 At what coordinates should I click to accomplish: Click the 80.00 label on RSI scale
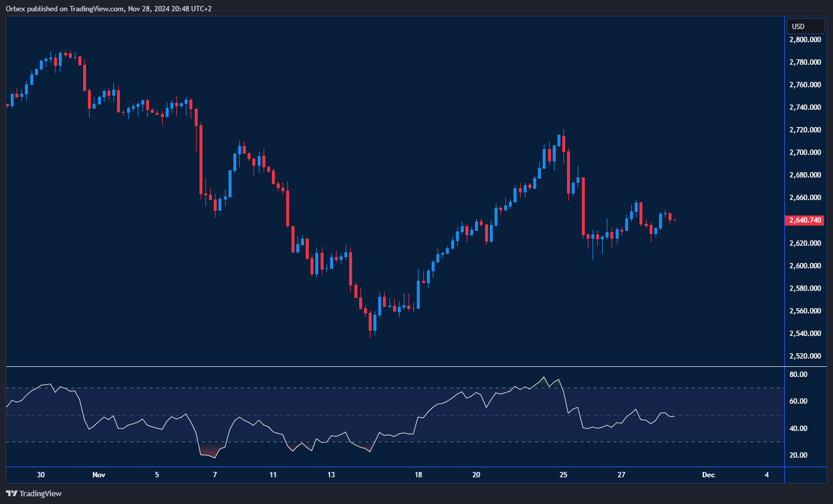[x=799, y=375]
